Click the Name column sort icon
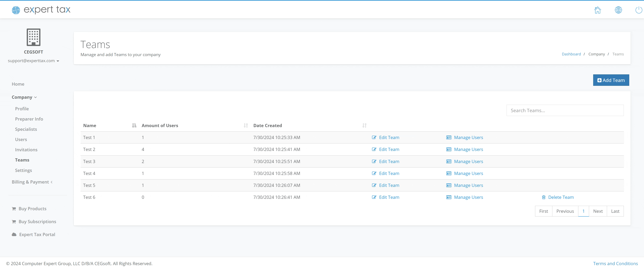This screenshot has height=270, width=644. coord(134,125)
